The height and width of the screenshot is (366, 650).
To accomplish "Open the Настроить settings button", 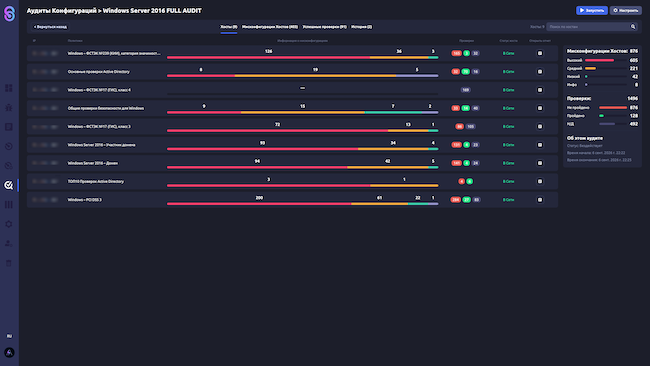I will [x=626, y=10].
